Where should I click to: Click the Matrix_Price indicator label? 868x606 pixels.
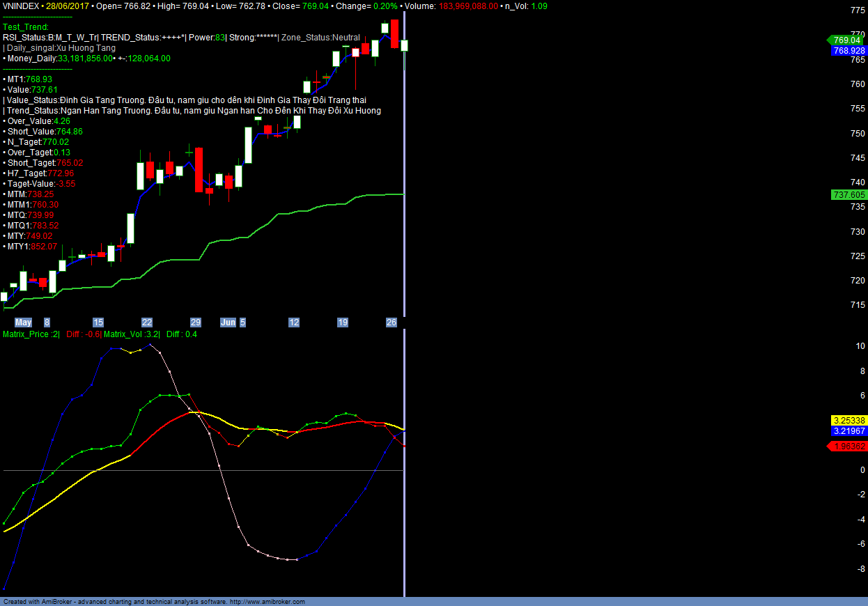[31, 334]
